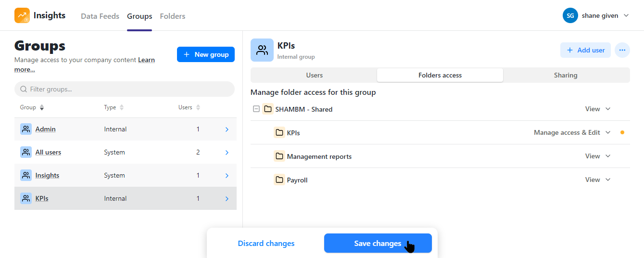Click the Discard changes button
This screenshot has height=258, width=644.
[266, 243]
